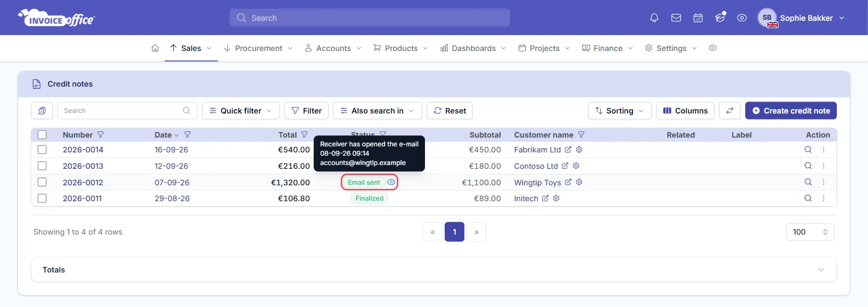Open Contoso Ltd customer settings gear icon
This screenshot has height=307, width=868.
(576, 166)
